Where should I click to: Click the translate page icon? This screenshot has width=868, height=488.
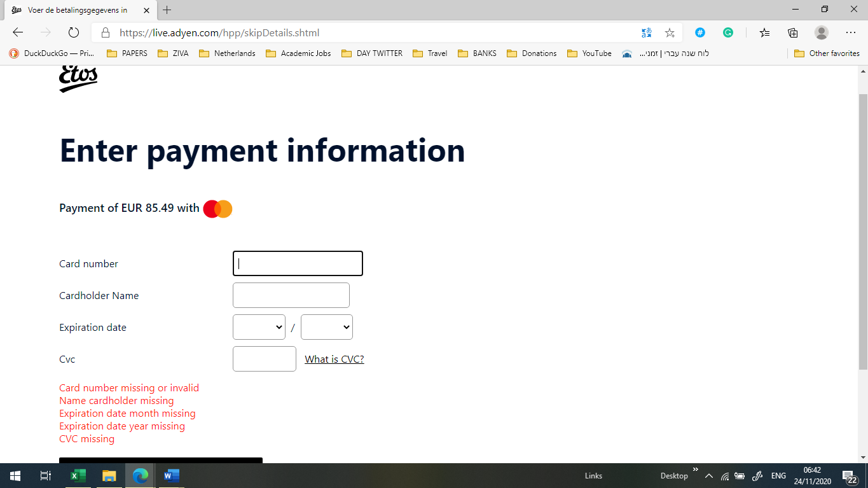tap(646, 32)
